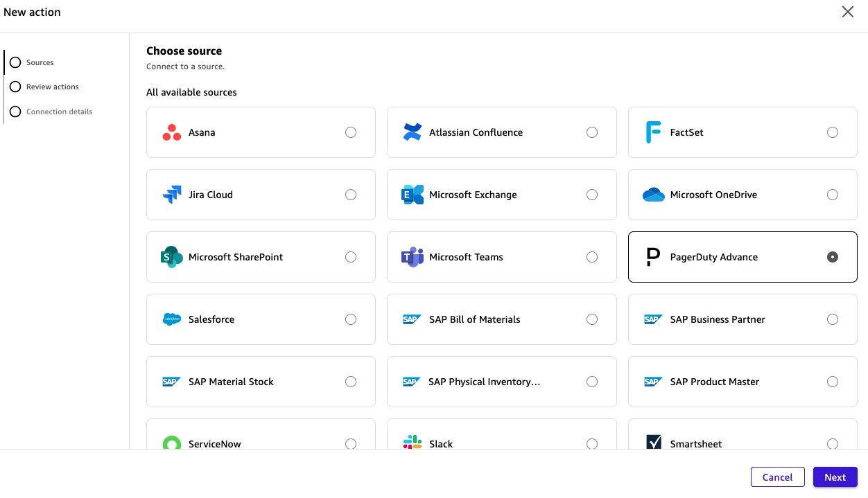Click the Microsoft Exchange icon

[412, 195]
